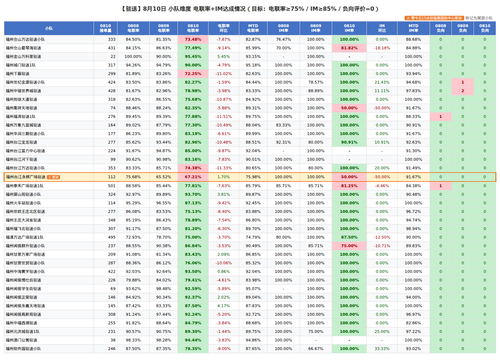500x364 pixels.
Task: Click the report title for 8月10日
Action: pos(250,9)
